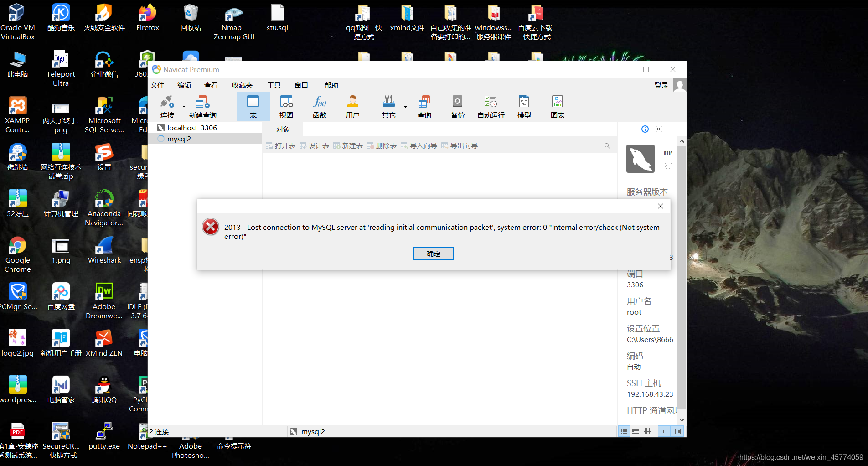
Task: Open the stu.sql file on desktop
Action: pyautogui.click(x=277, y=18)
